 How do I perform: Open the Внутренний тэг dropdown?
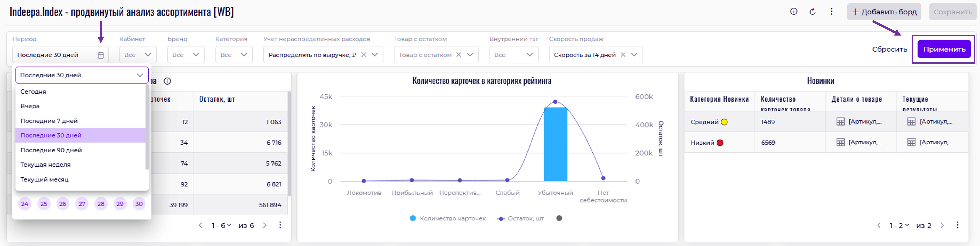[513, 55]
